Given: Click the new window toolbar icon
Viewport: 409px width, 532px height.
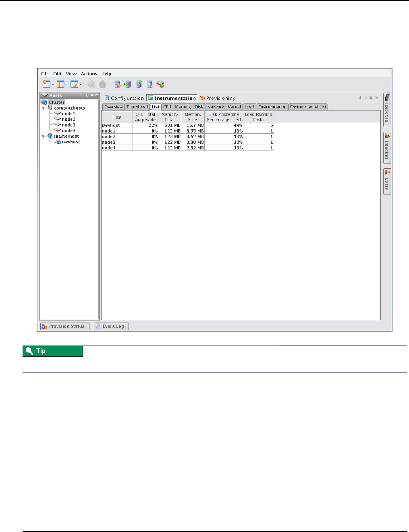Looking at the screenshot, I should (46, 84).
